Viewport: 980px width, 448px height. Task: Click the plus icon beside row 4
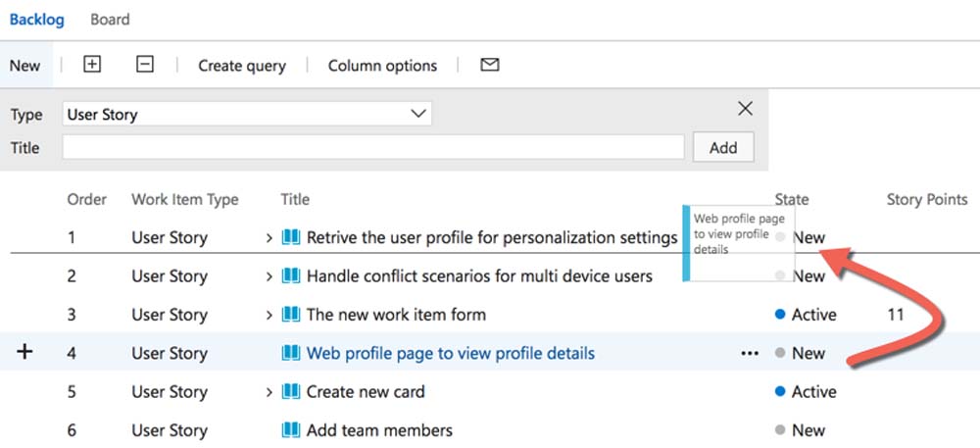26,352
